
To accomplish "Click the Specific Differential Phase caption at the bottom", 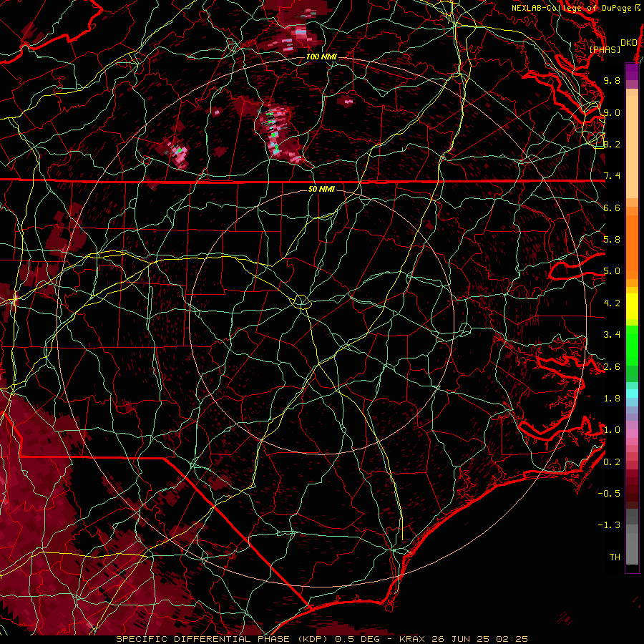I will [x=322, y=639].
